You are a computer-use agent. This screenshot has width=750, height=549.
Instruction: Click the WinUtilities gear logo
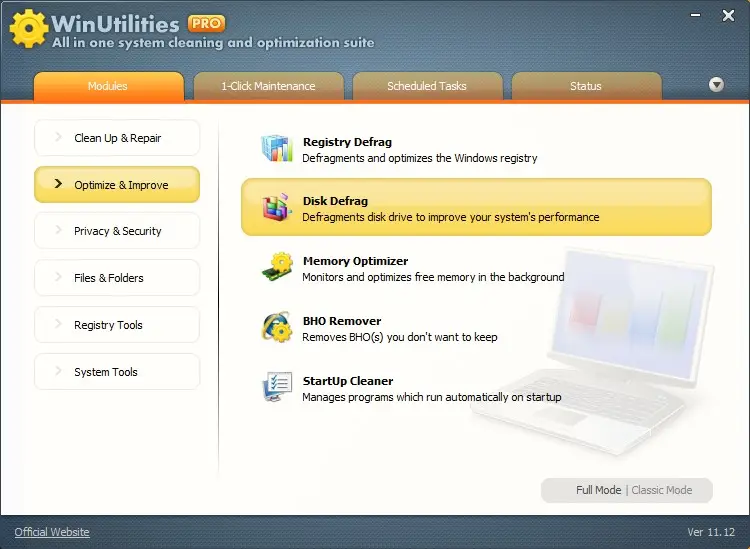(29, 29)
